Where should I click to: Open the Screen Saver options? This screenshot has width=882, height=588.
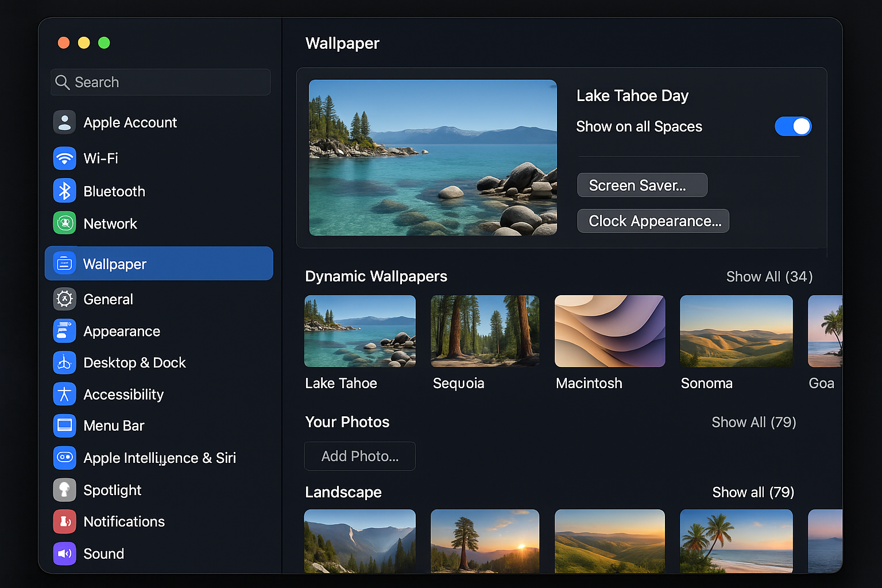coord(642,185)
